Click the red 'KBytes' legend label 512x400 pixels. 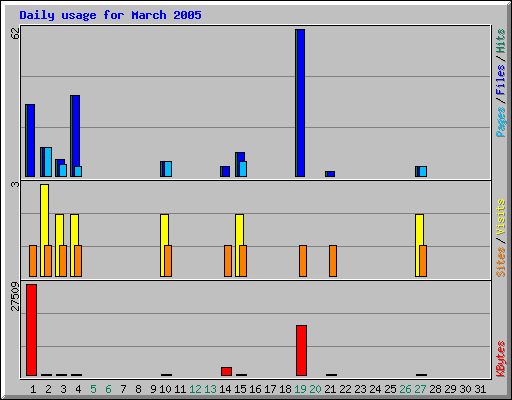click(500, 359)
